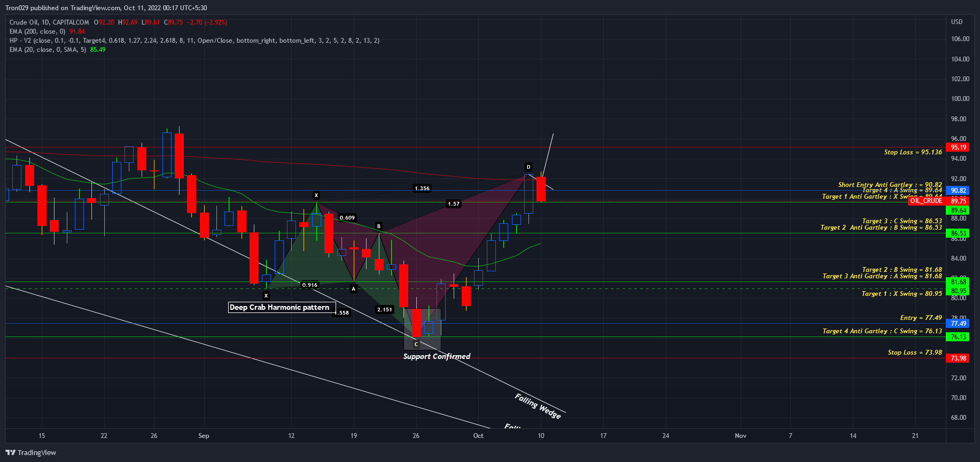Click the green 86.53 price tag
The image size is (980, 462).
959,233
